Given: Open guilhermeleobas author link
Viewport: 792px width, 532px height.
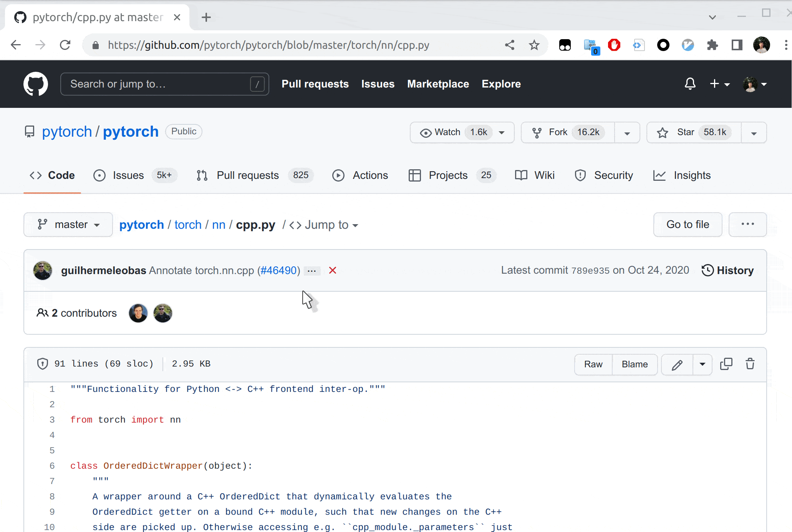Looking at the screenshot, I should click(103, 271).
